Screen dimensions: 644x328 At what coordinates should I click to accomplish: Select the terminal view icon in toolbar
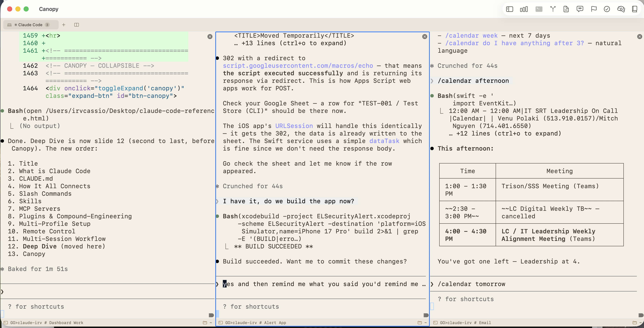coord(539,9)
